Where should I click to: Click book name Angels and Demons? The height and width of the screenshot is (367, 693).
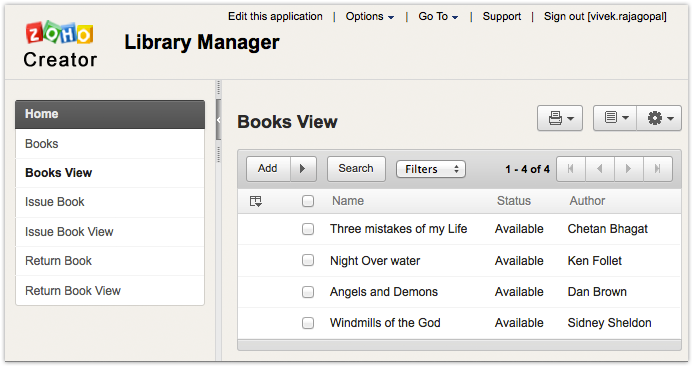tap(384, 292)
